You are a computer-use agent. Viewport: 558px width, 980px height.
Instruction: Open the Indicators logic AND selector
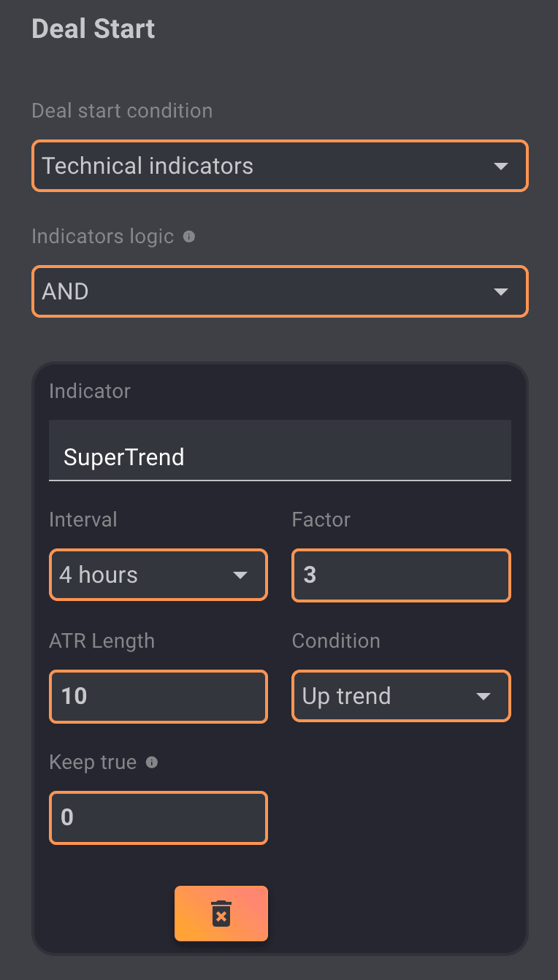[x=279, y=292]
